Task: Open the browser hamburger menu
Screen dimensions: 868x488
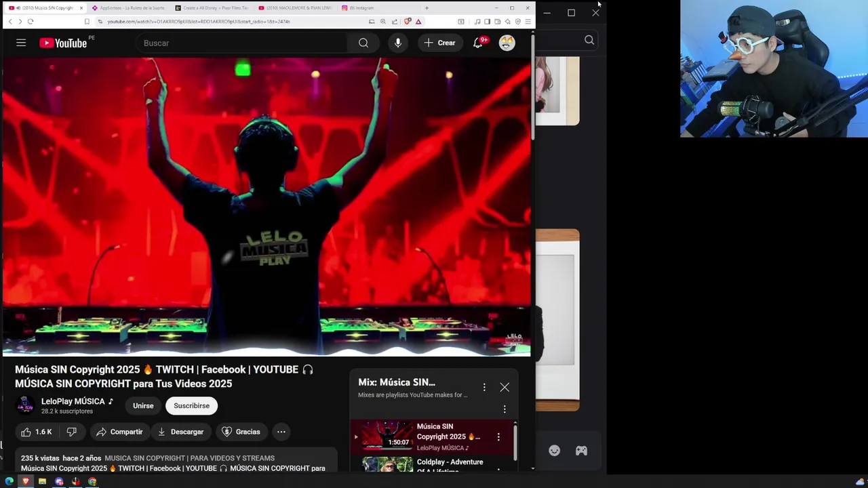Action: pyautogui.click(x=528, y=22)
